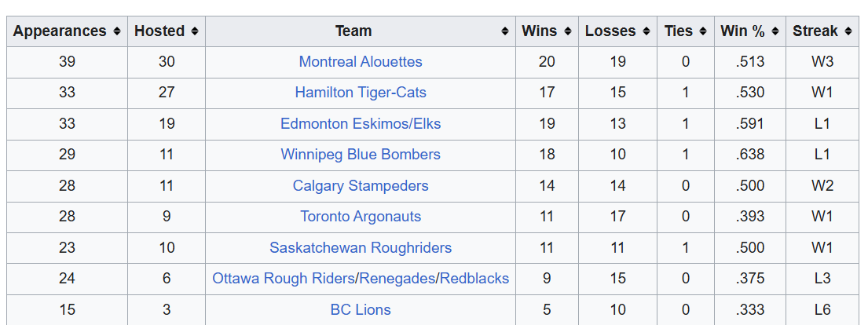This screenshot has height=325, width=868.
Task: Go to Saskatchewan Roughriders page
Action: [x=361, y=248]
